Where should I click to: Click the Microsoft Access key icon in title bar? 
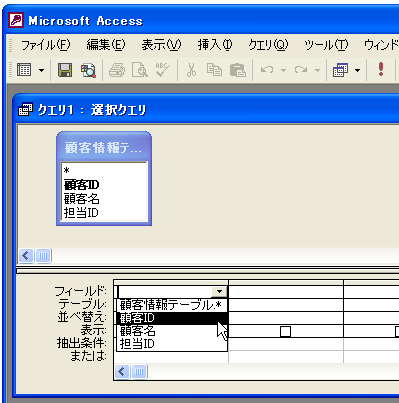[x=16, y=20]
